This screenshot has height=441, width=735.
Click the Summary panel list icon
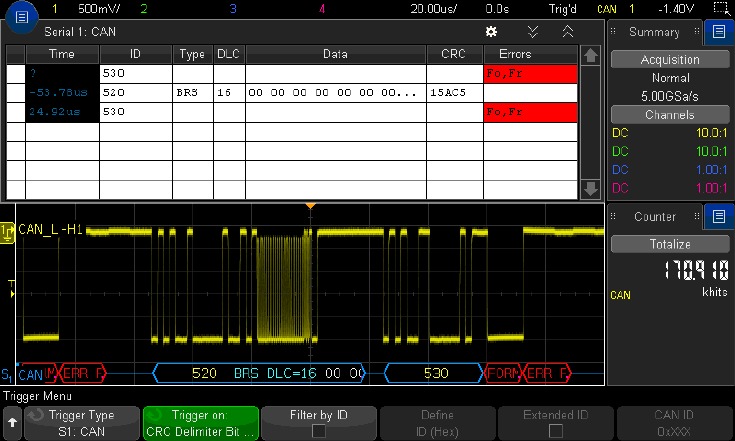point(719,31)
